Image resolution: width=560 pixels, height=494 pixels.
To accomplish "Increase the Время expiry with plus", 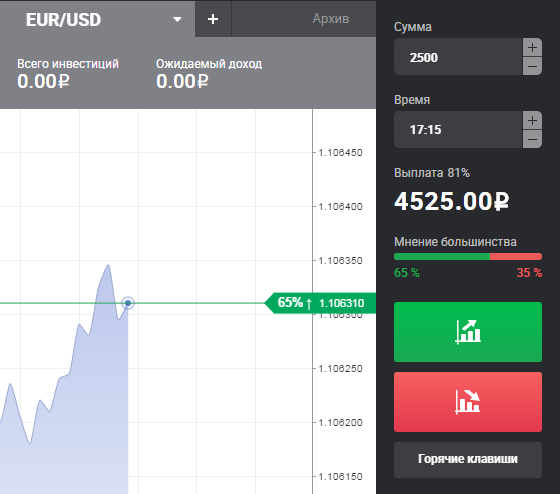I will [532, 120].
